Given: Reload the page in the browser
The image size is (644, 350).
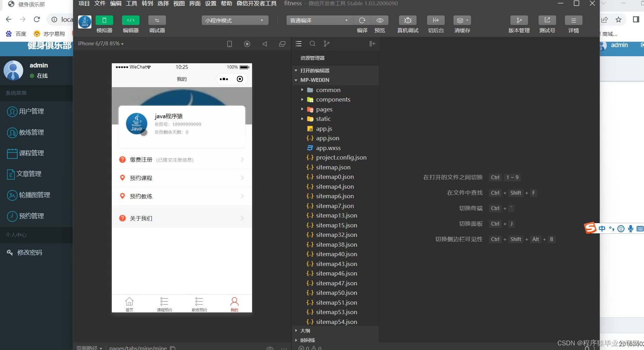Looking at the screenshot, I should 37,19.
